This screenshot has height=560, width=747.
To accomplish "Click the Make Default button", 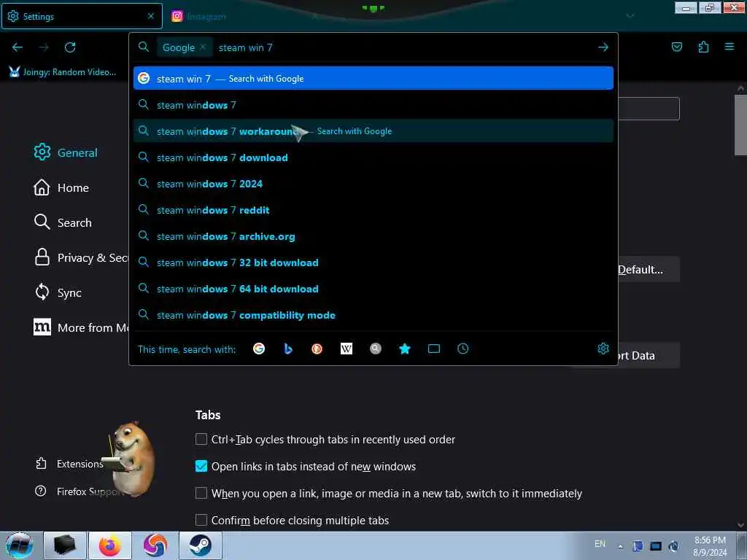I will [649, 270].
